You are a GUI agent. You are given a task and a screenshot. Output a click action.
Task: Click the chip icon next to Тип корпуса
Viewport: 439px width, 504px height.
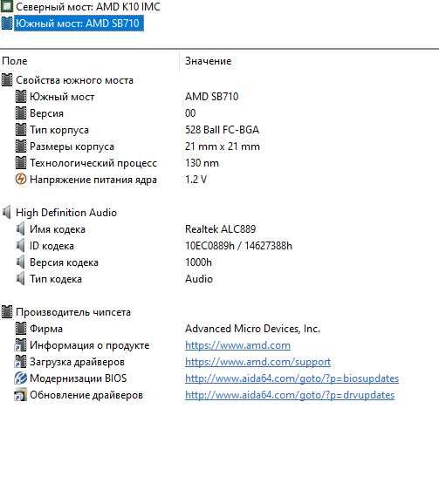(x=21, y=130)
